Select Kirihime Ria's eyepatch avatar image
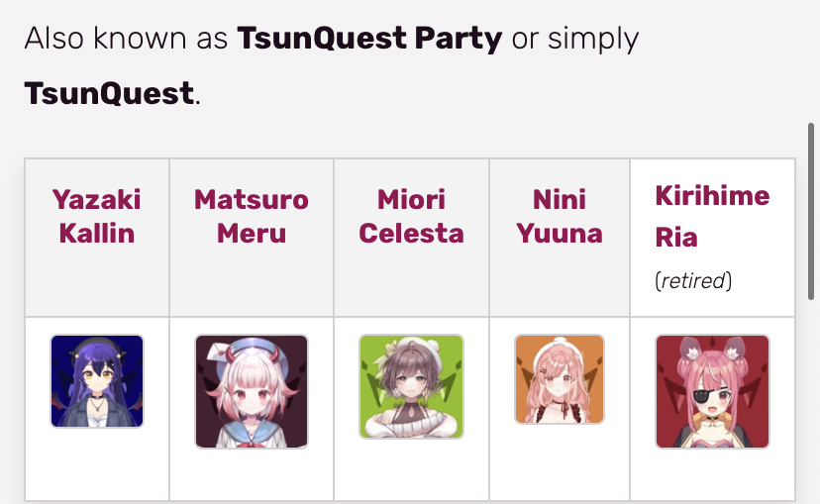Screen dimensions: 820x504 coord(712,391)
